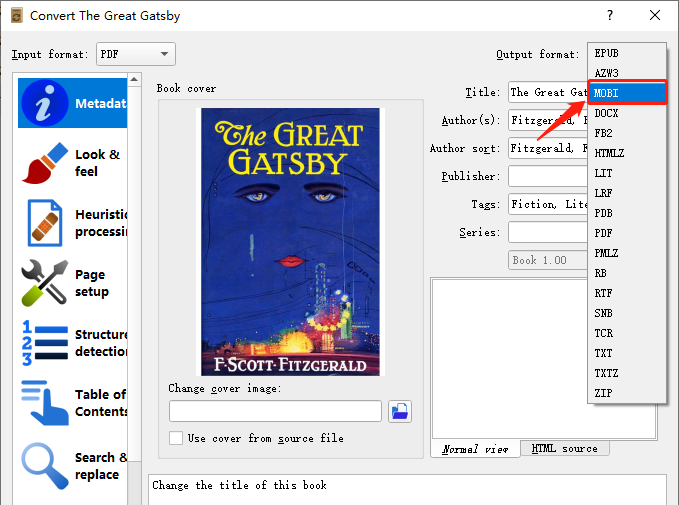The height and width of the screenshot is (505, 679).
Task: Click sidebar scrollbar up arrow
Action: [x=134, y=79]
